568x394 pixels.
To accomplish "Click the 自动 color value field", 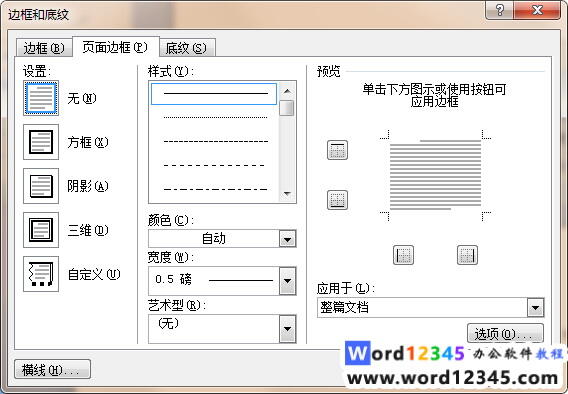I will pyautogui.click(x=214, y=239).
